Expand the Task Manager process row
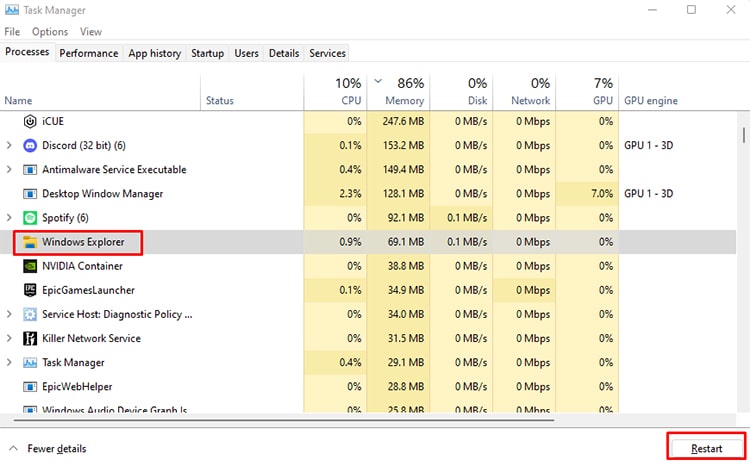The width and height of the screenshot is (750, 466). tap(9, 362)
